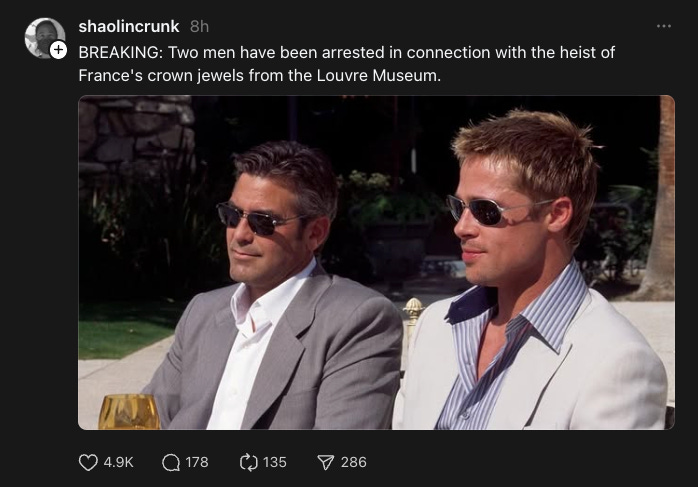Follow shaolincrunk with the plus badge
698x487 pixels.
pos(58,50)
